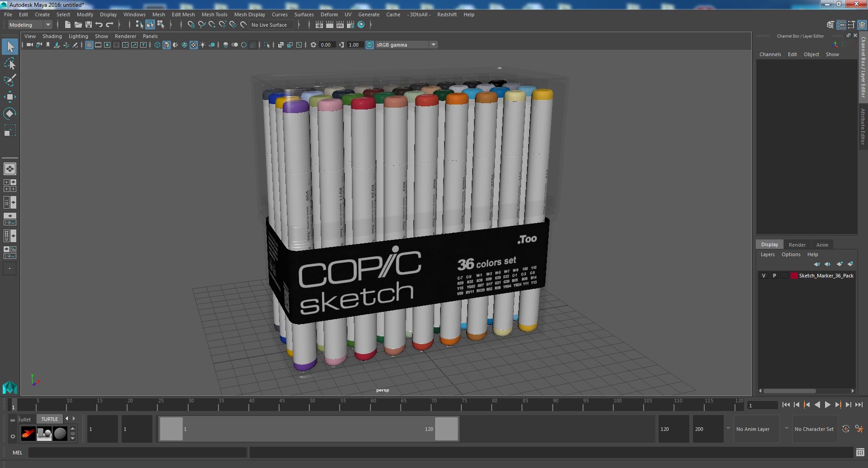Select the arrow Select tool
The width and height of the screenshot is (868, 468).
[10, 47]
